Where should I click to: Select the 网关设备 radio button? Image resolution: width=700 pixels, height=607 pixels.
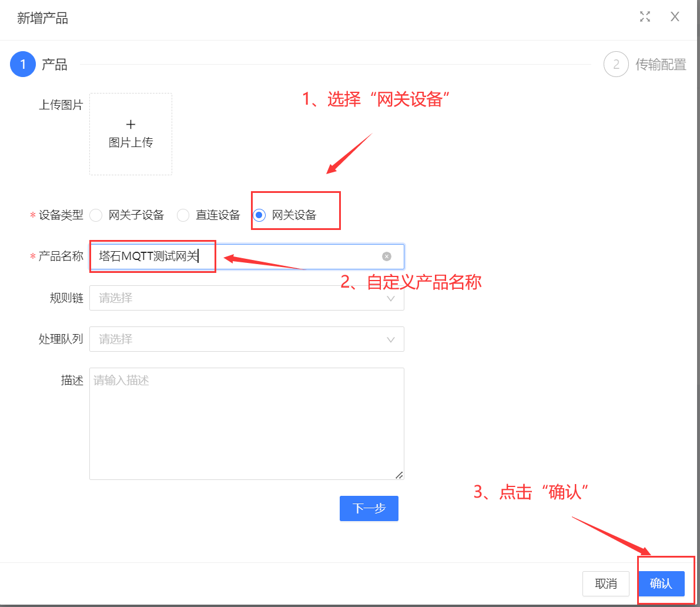pos(259,215)
